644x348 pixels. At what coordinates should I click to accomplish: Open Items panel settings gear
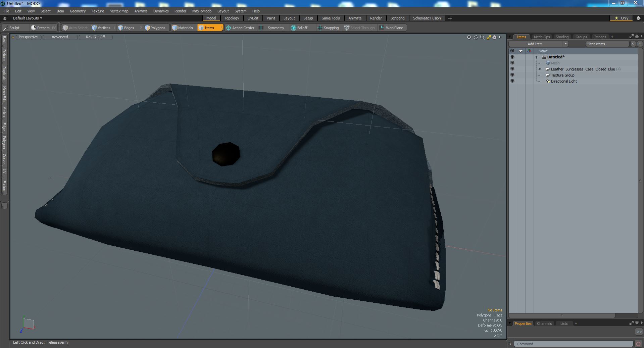[x=637, y=37]
